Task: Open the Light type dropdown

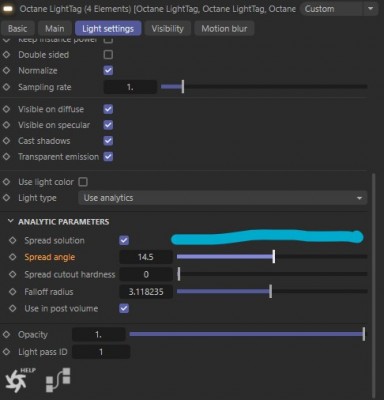Action: (223, 198)
